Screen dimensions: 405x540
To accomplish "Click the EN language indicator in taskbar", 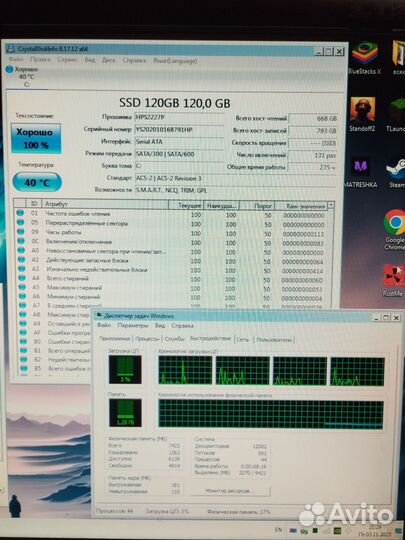I will coord(279,530).
